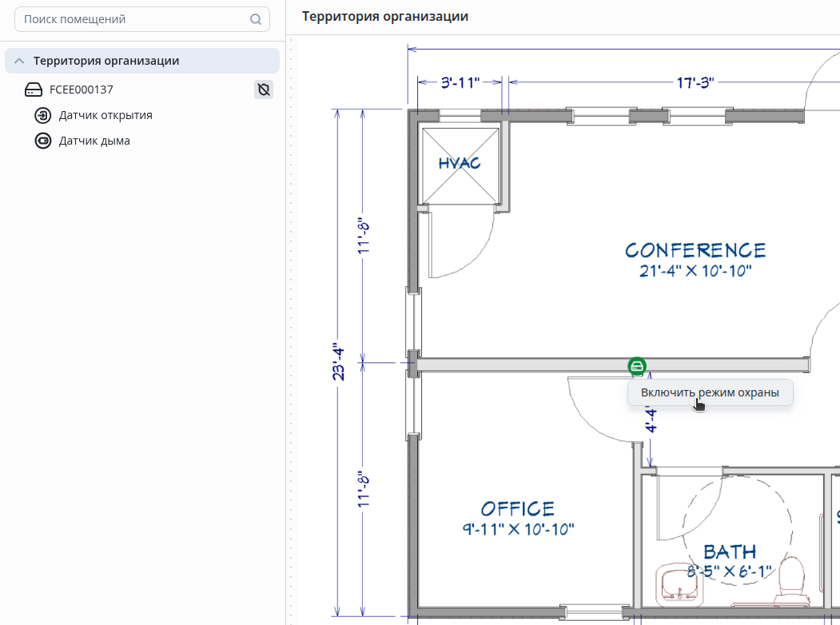Click the smoke sensor icon

(43, 141)
